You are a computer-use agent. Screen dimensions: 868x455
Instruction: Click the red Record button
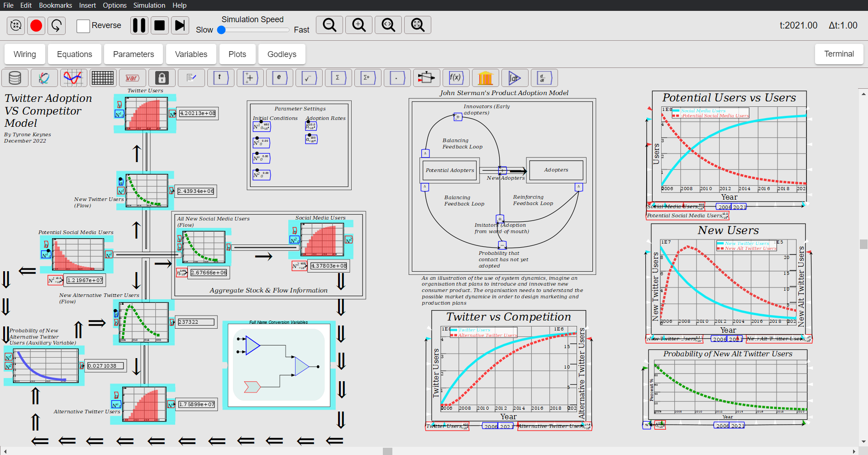click(36, 25)
